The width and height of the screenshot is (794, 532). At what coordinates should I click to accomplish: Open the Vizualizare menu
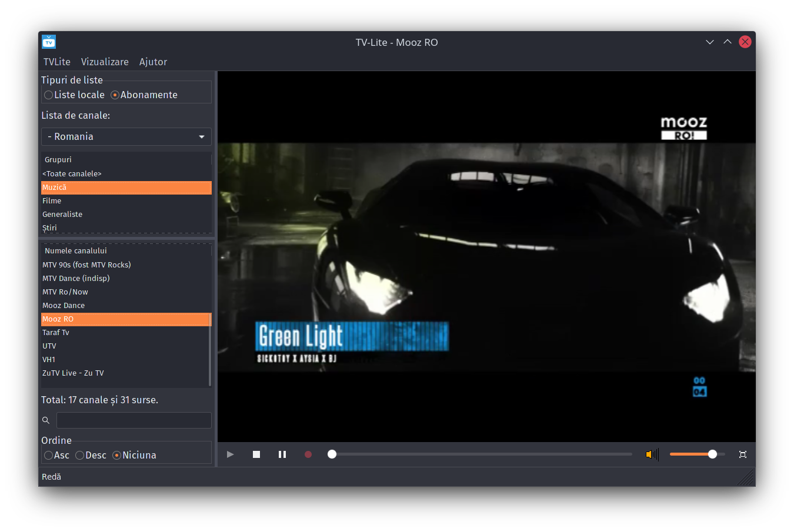click(x=105, y=62)
